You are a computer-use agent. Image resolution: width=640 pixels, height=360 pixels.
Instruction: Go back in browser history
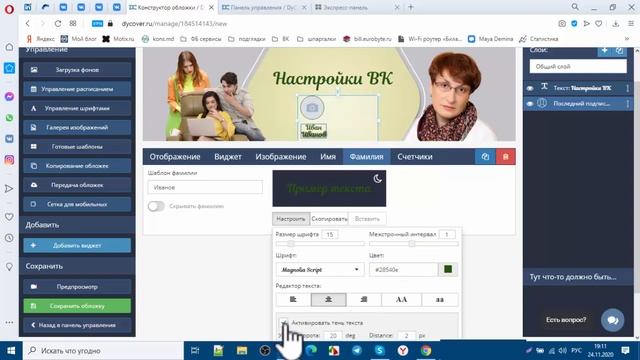[x=28, y=24]
